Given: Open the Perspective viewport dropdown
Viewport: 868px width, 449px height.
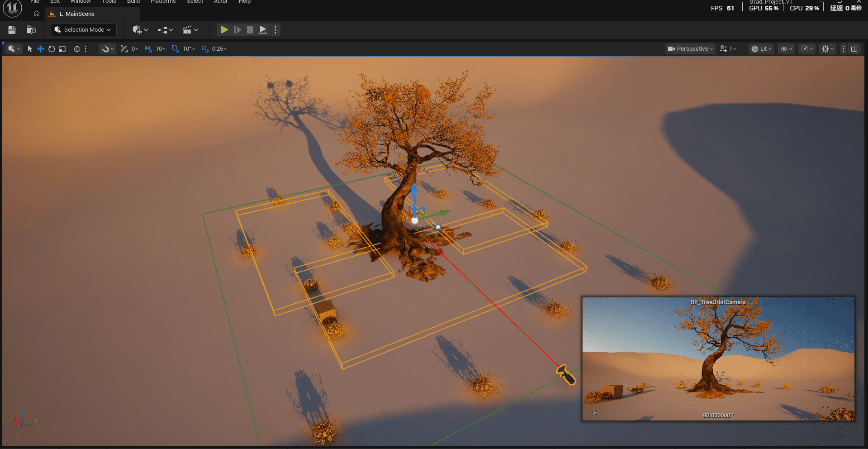Looking at the screenshot, I should point(689,48).
